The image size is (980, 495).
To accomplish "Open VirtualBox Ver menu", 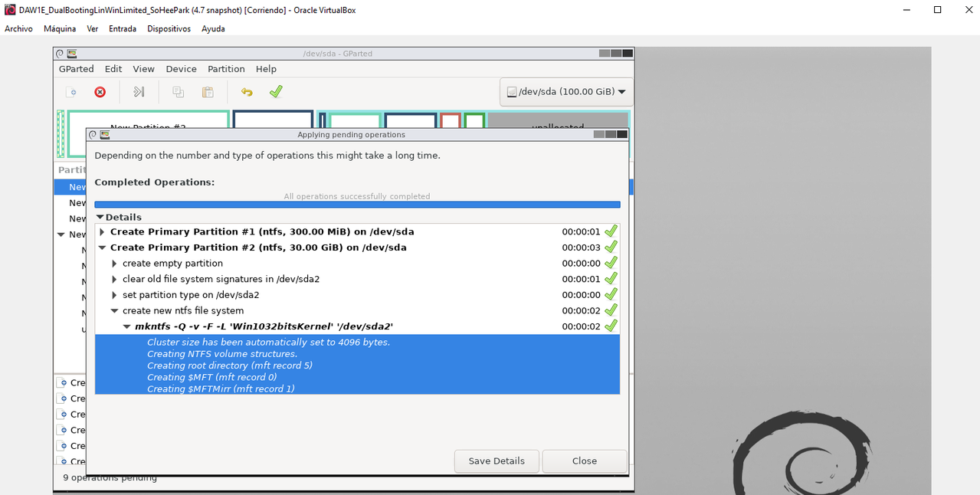I will 93,28.
